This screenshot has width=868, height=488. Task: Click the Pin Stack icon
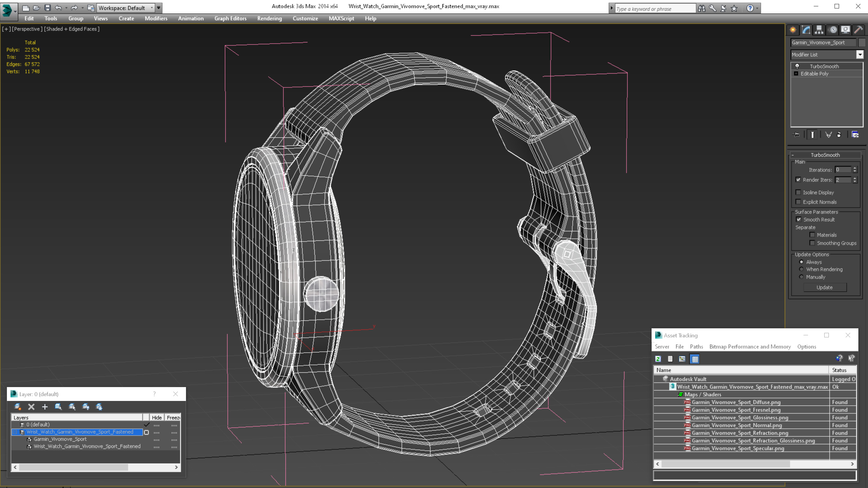tap(796, 135)
